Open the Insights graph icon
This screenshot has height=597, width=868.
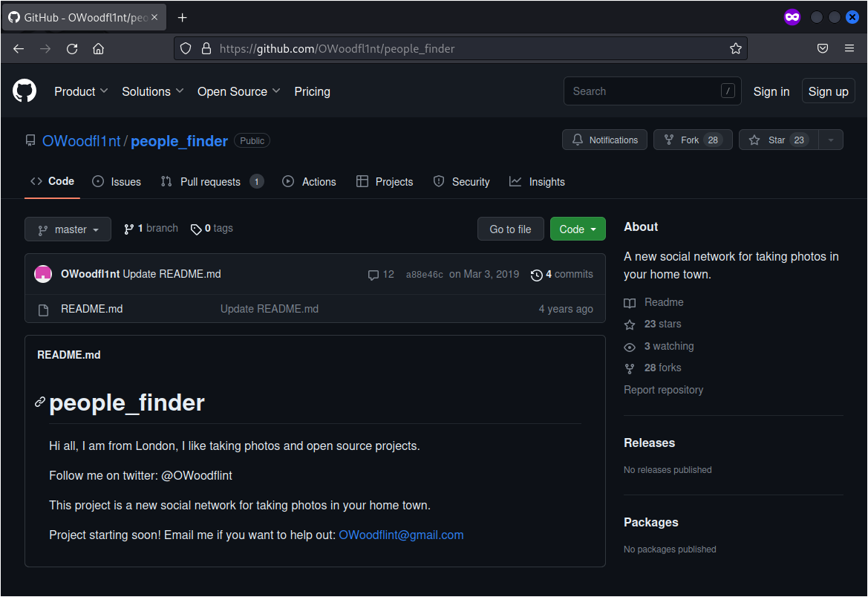tap(516, 181)
